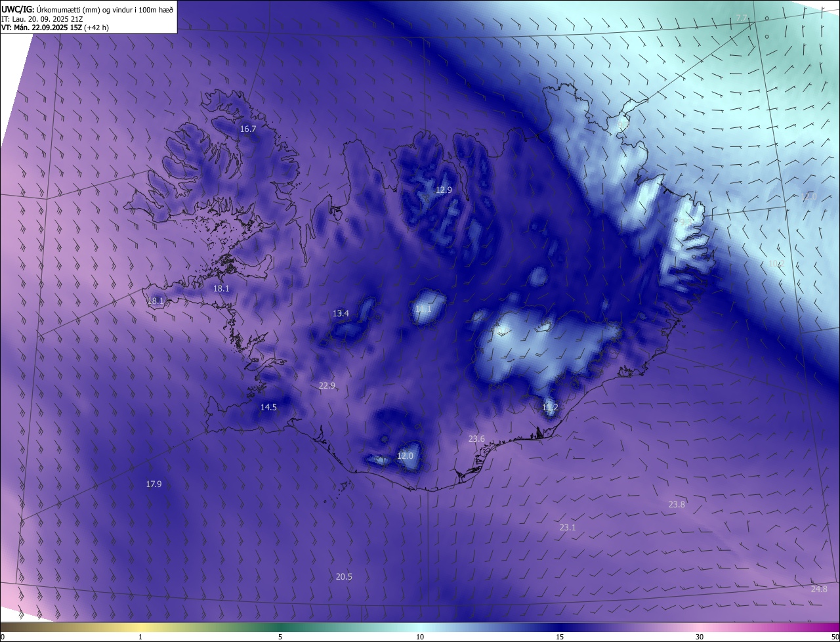Click the 23.8 value label over the ocean

(x=677, y=505)
